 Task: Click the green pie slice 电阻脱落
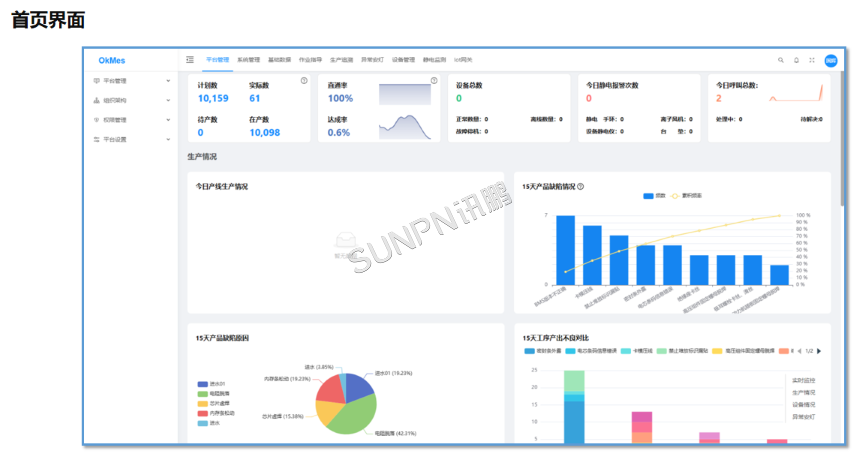click(x=355, y=417)
